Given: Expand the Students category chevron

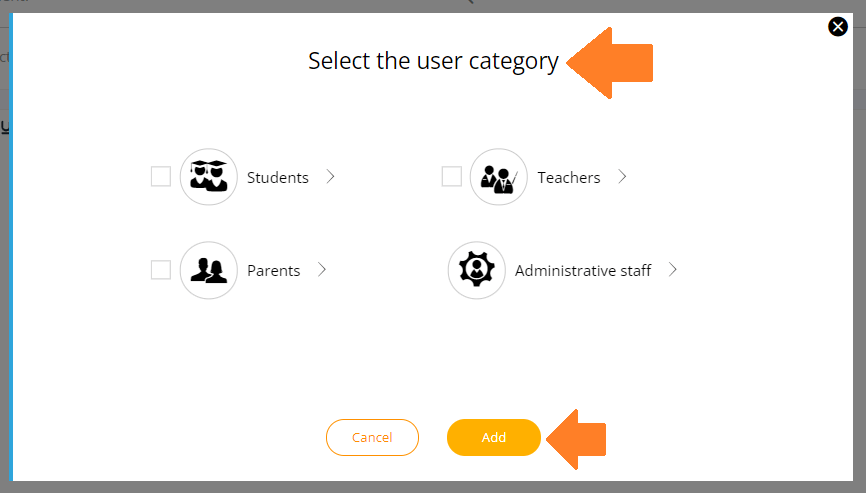Looking at the screenshot, I should click(330, 177).
